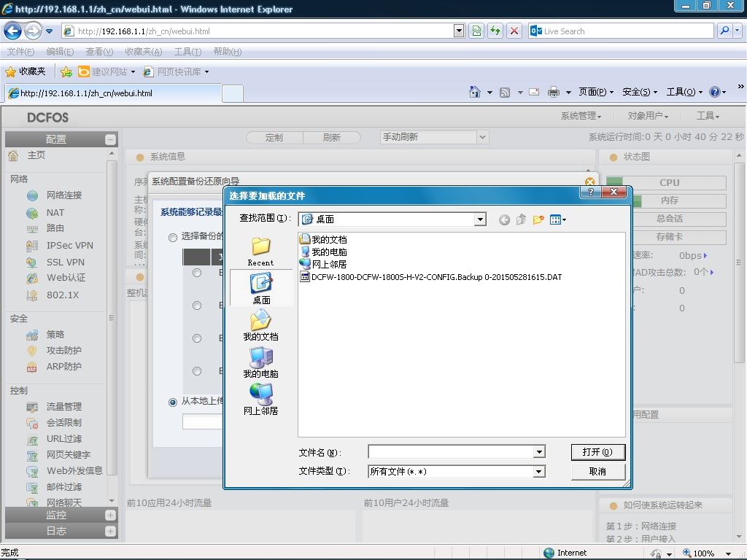Create new folder in file dialog

click(538, 219)
